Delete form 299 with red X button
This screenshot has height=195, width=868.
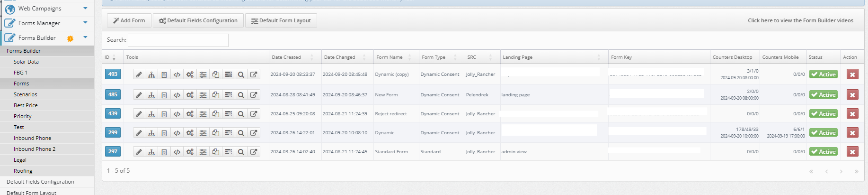click(x=852, y=133)
